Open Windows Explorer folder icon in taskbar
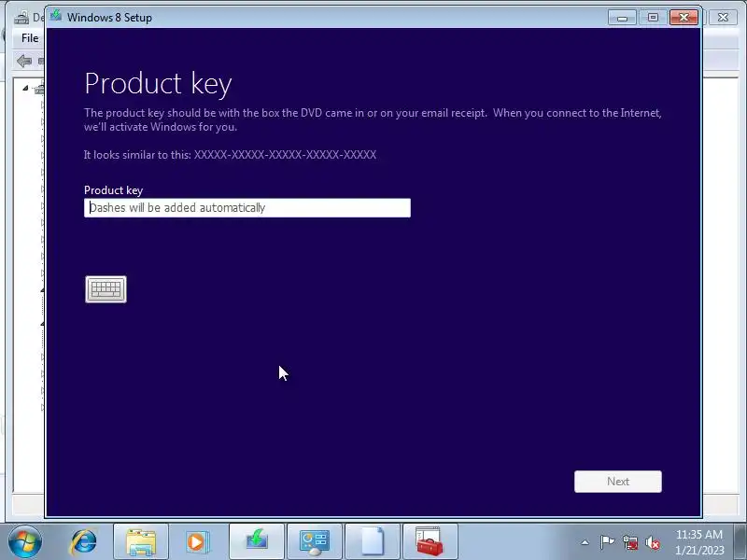This screenshot has width=747, height=560. click(141, 542)
